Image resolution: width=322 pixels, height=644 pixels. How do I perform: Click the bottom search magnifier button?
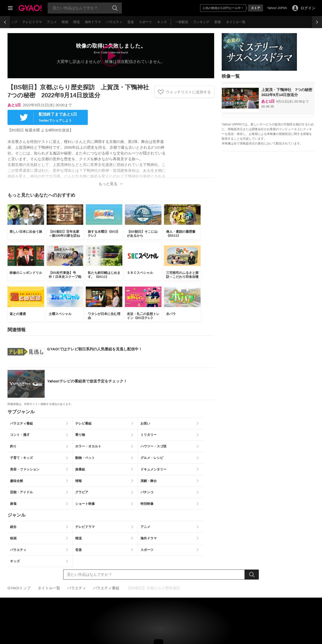(252, 575)
